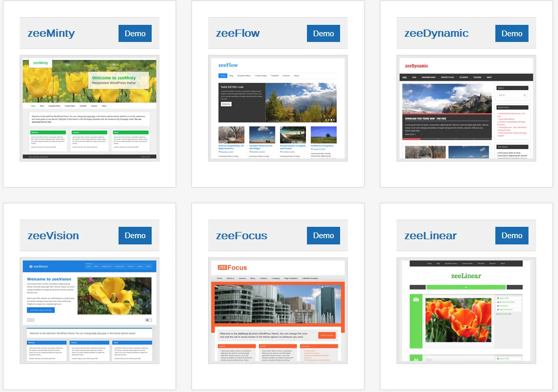Open the zeeMinty tulip preview thumbnail
The height and width of the screenshot is (392, 558).
[x=90, y=108]
